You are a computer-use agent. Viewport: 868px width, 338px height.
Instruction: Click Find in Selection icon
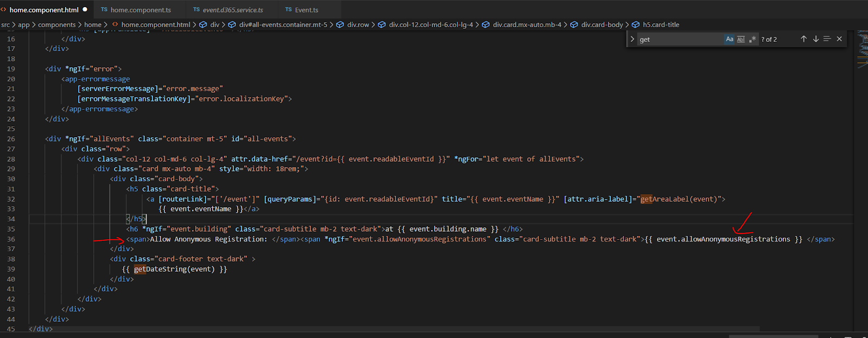(827, 39)
